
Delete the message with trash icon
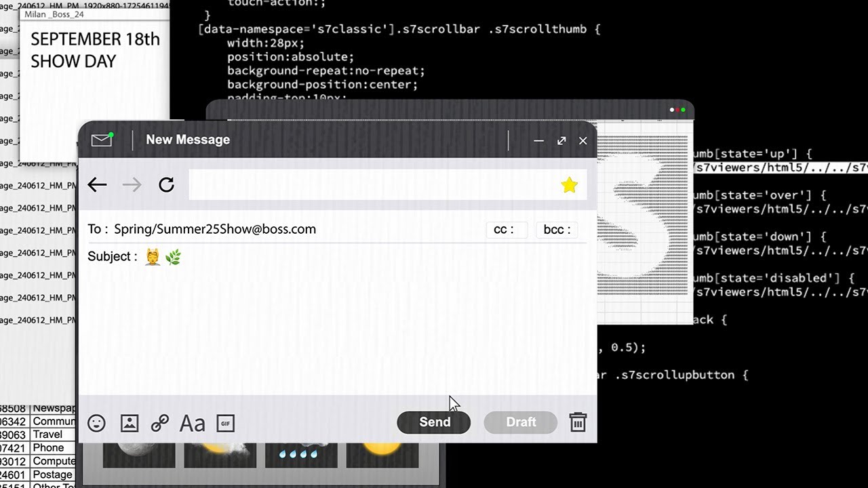(x=578, y=422)
